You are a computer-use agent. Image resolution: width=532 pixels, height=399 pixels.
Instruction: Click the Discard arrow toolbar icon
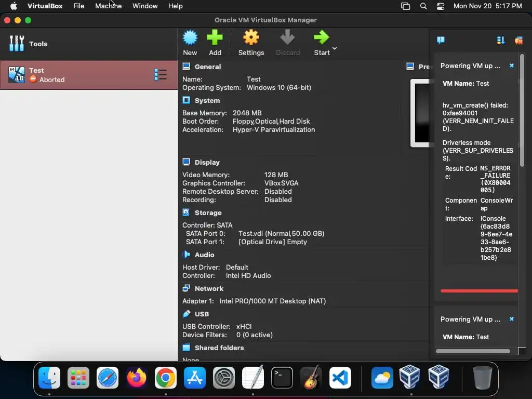tap(287, 37)
